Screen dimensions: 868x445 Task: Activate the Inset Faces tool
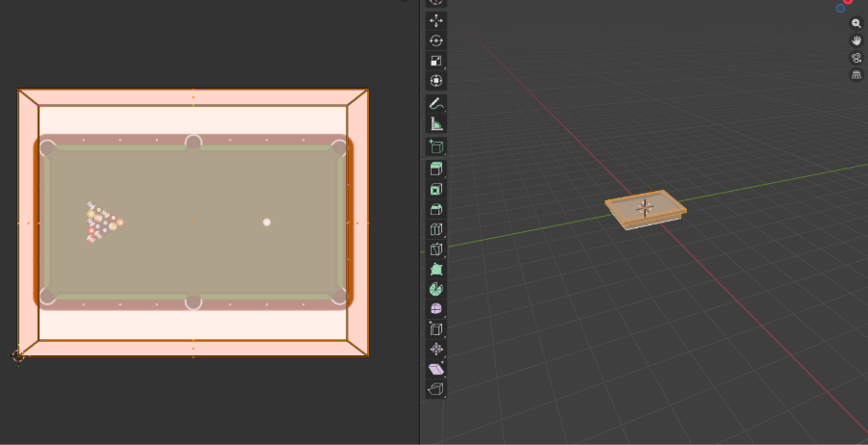point(436,190)
